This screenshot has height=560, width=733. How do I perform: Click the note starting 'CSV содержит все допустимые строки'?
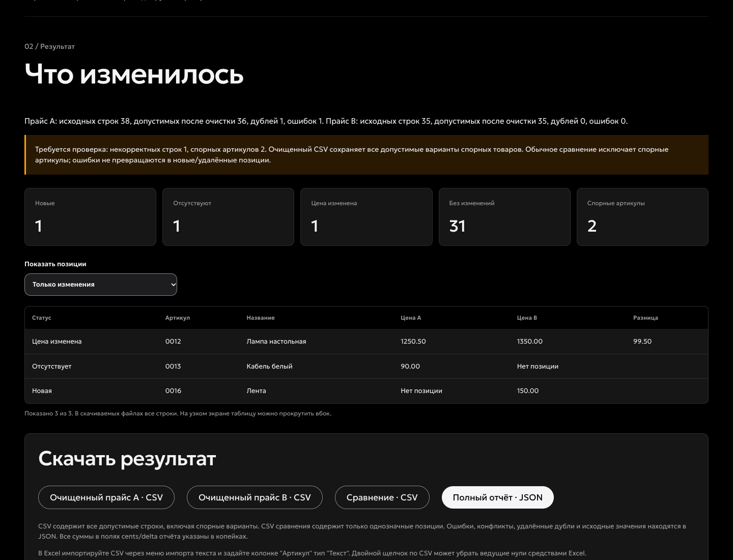[x=362, y=531]
